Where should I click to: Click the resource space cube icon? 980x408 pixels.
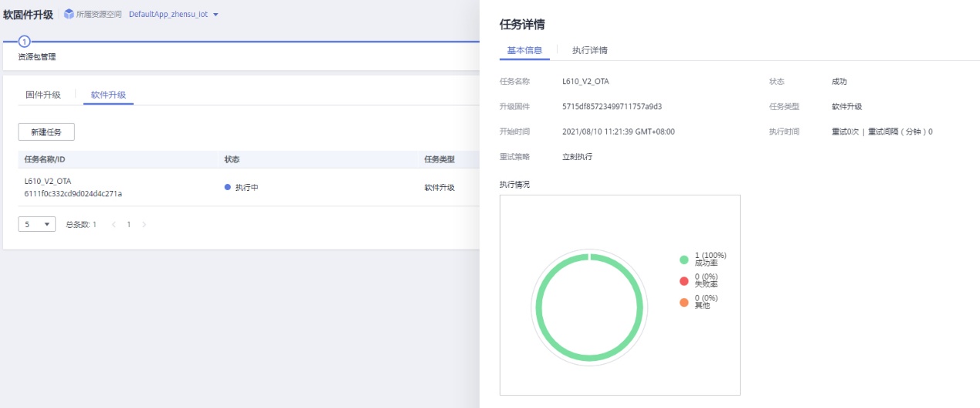(70, 15)
